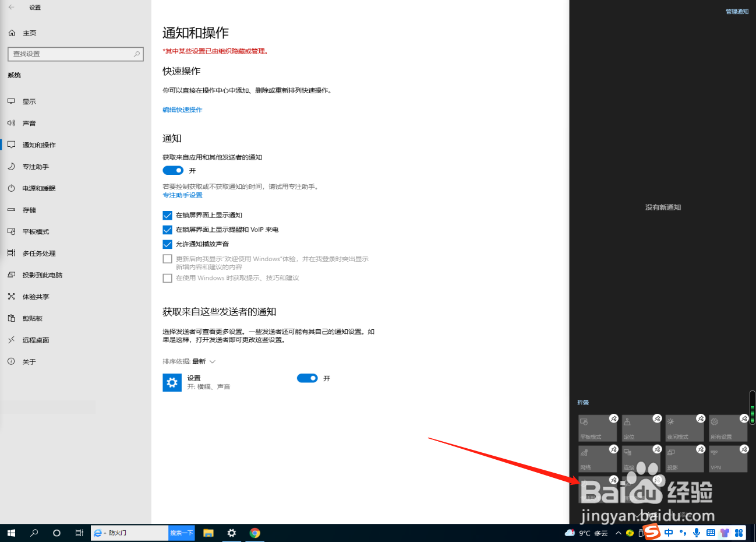Toggle off notifications from apps and senders
Screen dimensions: 756x542
173,170
